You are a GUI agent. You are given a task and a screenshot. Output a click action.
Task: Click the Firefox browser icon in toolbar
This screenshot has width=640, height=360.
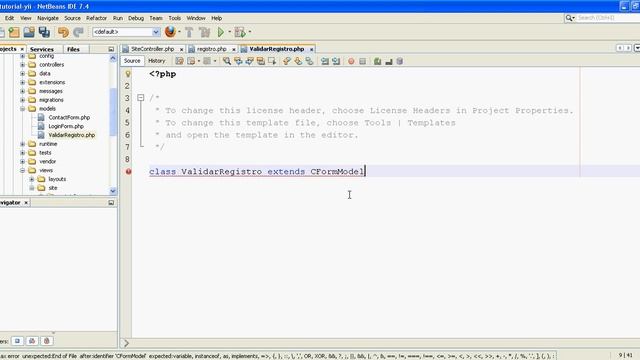[x=170, y=32]
